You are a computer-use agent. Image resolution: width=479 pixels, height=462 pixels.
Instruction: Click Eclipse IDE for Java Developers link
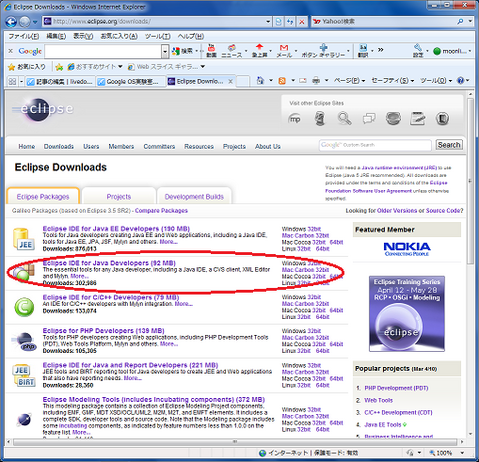pos(109,263)
